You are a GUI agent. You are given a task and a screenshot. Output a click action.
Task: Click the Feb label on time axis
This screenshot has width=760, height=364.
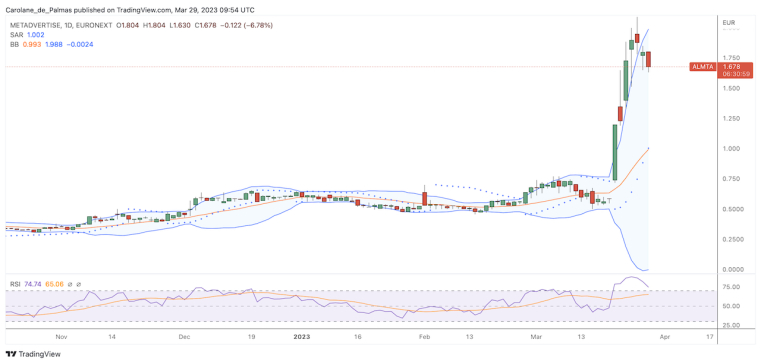(425, 336)
